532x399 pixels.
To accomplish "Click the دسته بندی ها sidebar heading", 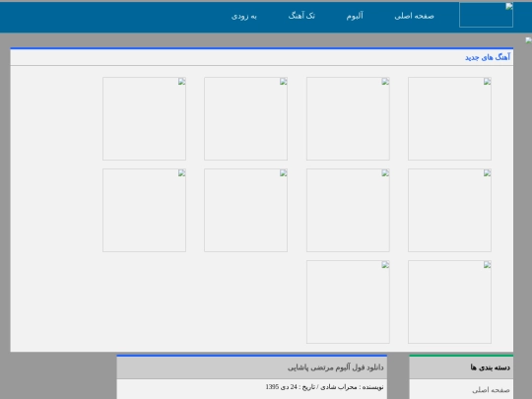I will [x=490, y=367].
